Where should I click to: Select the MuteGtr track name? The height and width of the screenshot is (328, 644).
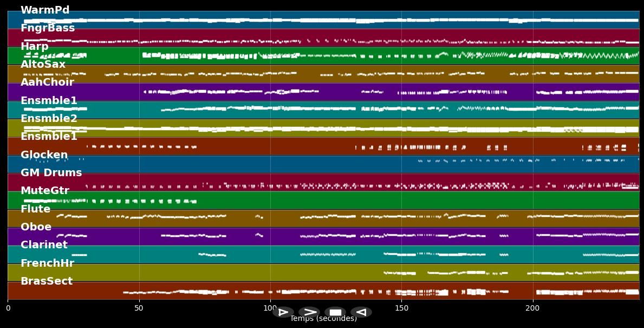coord(45,191)
